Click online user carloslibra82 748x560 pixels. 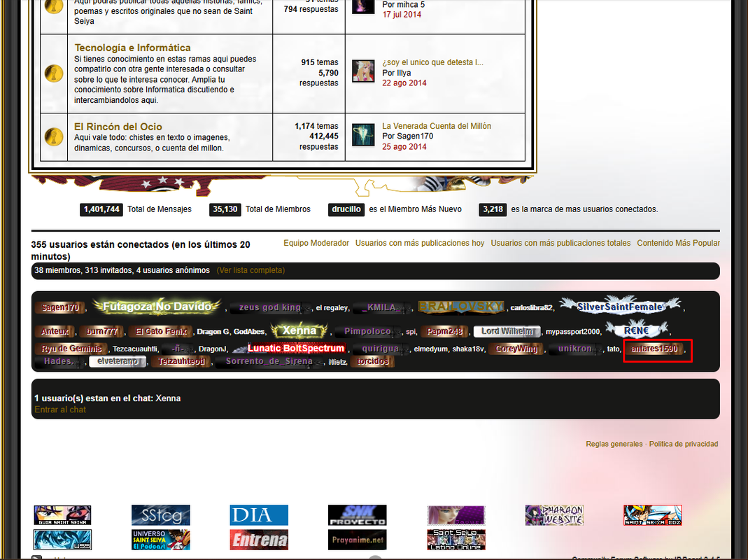click(x=531, y=308)
